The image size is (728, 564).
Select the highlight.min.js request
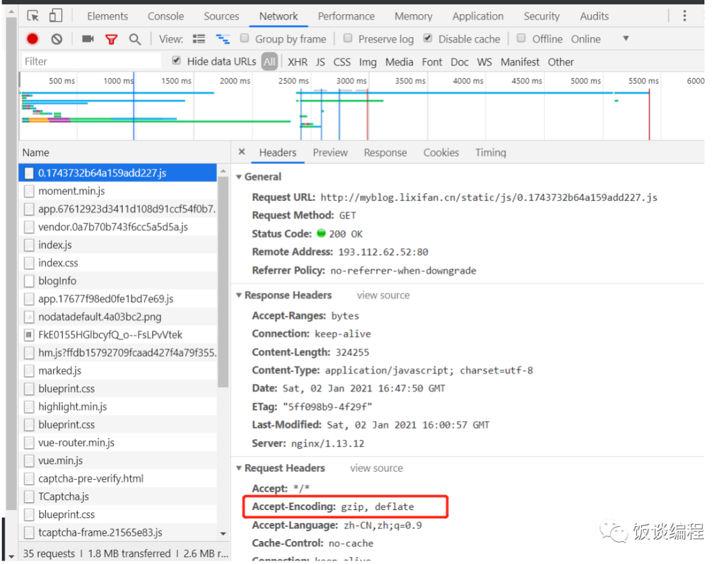tap(119, 407)
